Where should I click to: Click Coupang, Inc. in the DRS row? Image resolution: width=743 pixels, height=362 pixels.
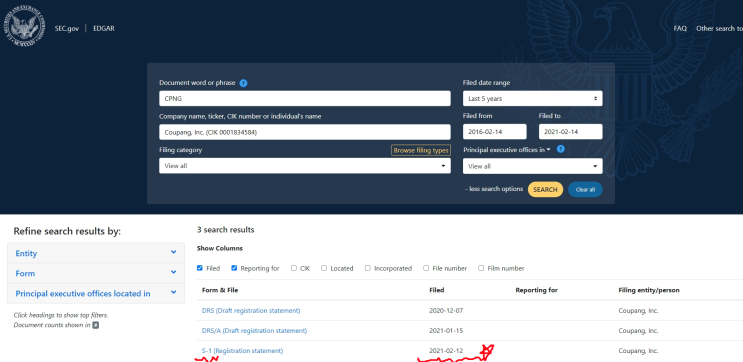pyautogui.click(x=638, y=311)
